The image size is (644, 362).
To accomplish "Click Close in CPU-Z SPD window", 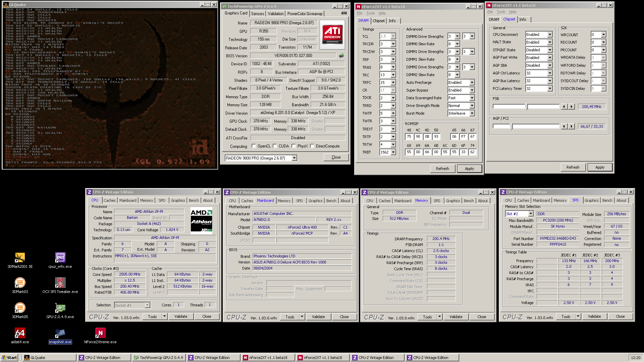I will pyautogui.click(x=620, y=316).
